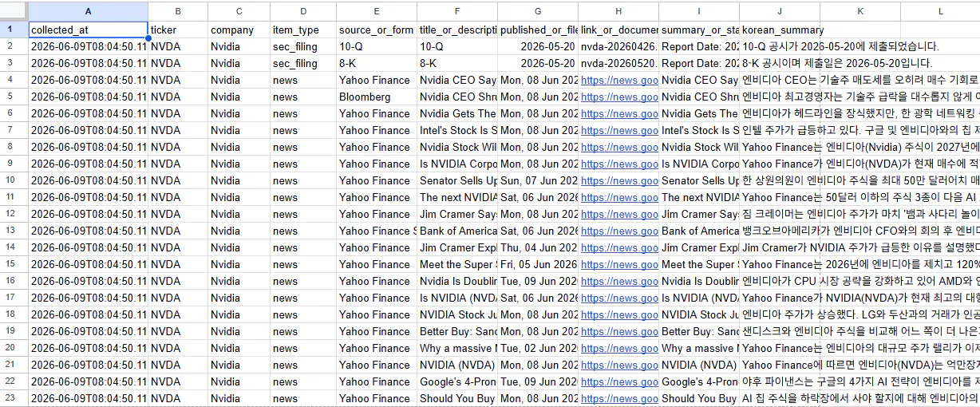Click the korean_summary header cell
The height and width of the screenshot is (407, 980).
[x=780, y=30]
